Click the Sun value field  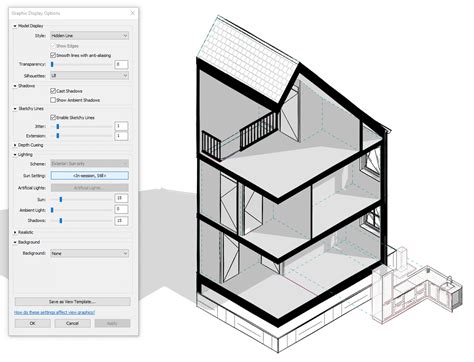pyautogui.click(x=121, y=198)
